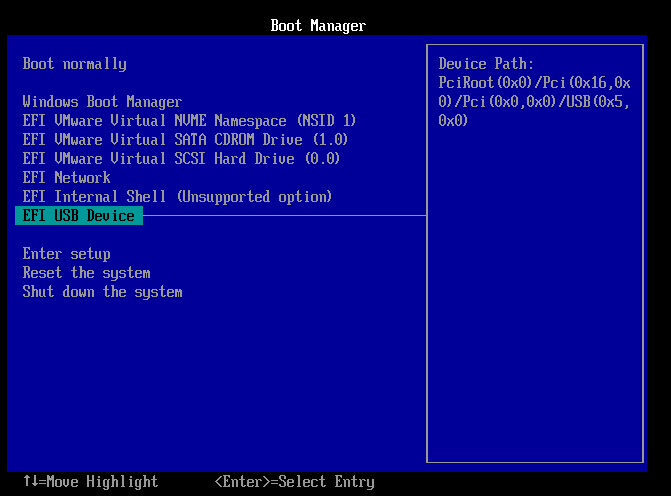The image size is (671, 496).
Task: Choose Shut down the system
Action: point(102,292)
